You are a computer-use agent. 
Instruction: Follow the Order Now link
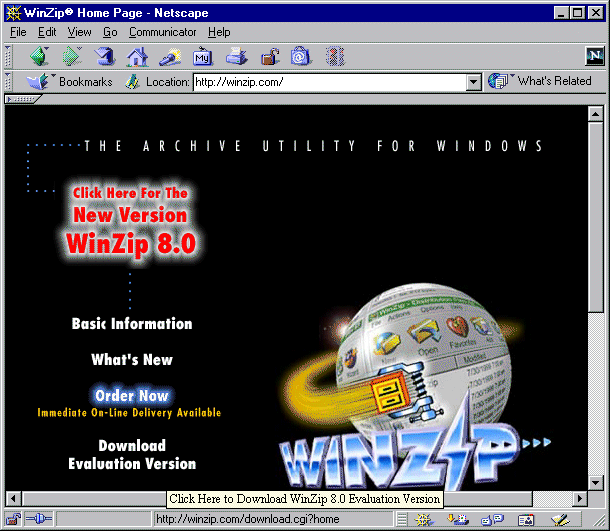click(132, 396)
